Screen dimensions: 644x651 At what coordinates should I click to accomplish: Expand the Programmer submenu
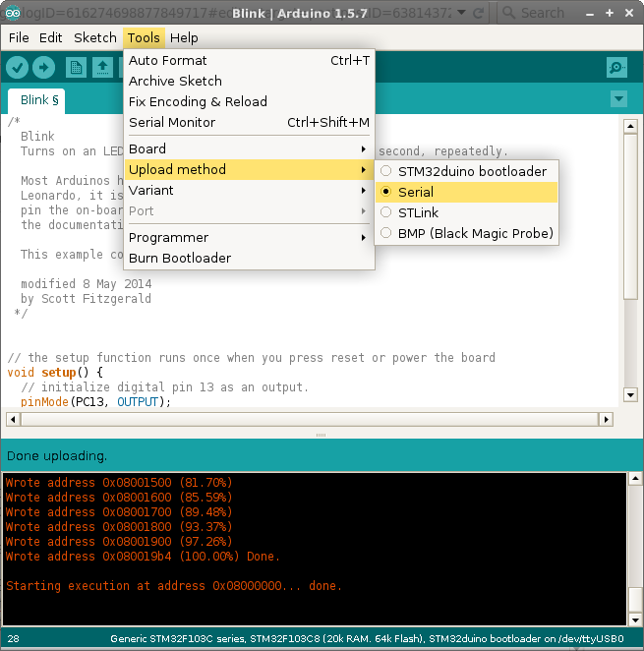pos(249,237)
